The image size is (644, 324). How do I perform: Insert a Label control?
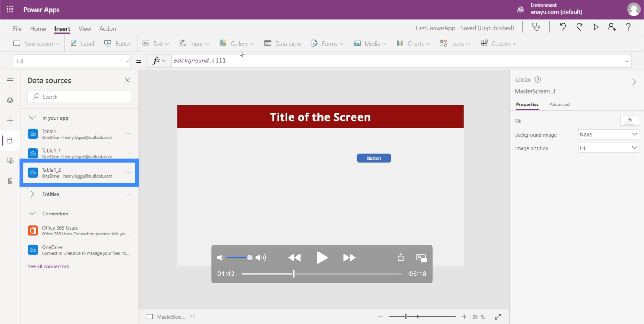(82, 44)
